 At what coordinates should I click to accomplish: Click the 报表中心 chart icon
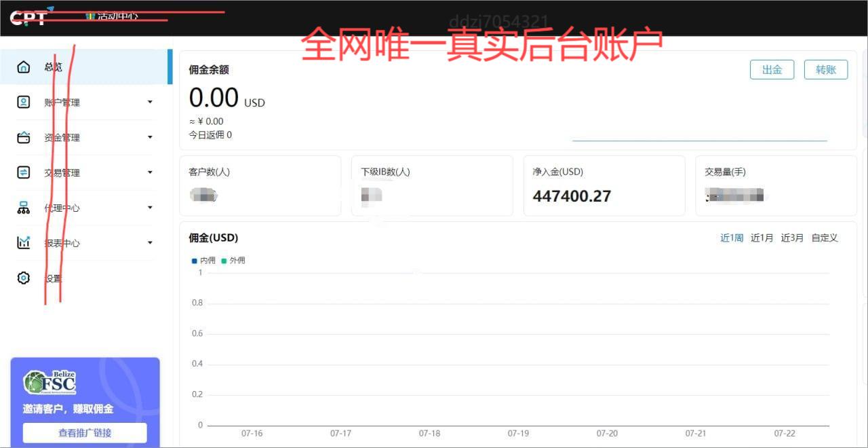point(24,243)
